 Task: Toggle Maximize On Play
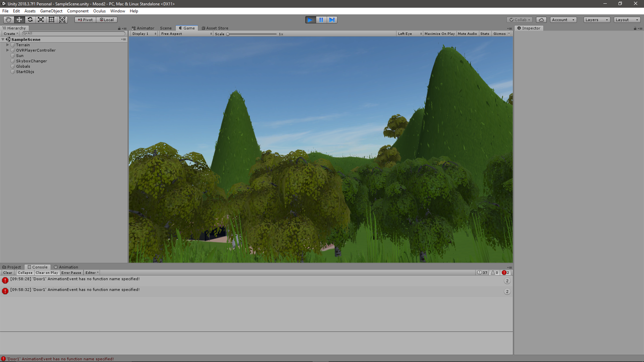439,34
